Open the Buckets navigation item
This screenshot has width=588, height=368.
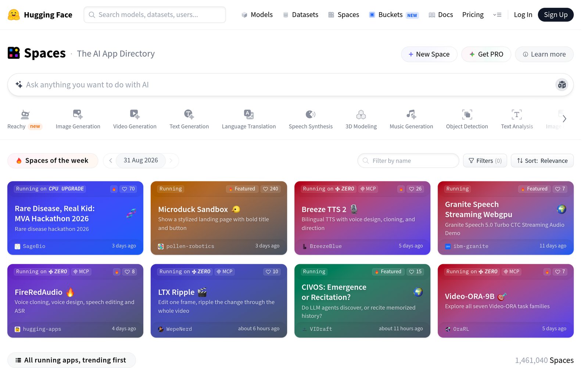(394, 15)
